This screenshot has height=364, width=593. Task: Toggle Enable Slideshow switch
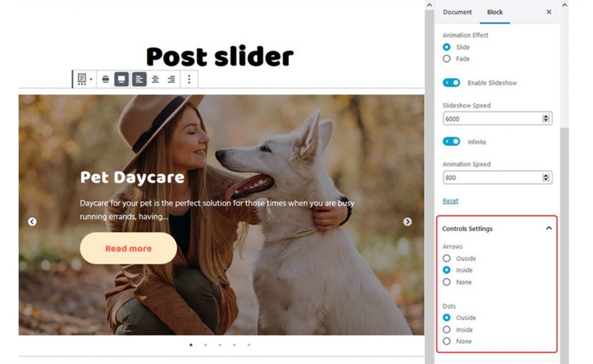tap(451, 82)
